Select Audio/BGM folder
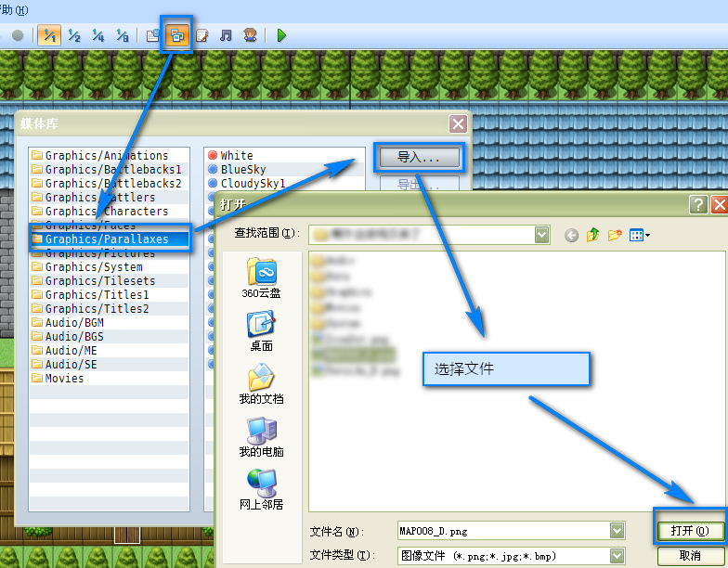Screen dimensions: 728x568 pos(110,323)
